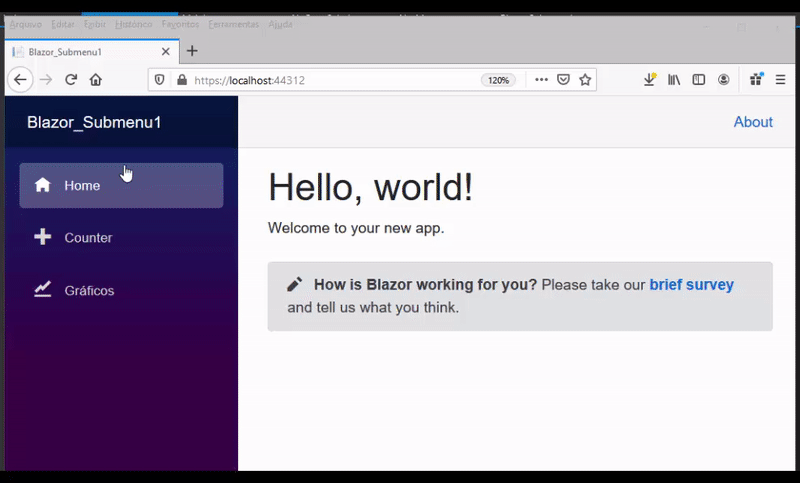Open the browser home page icon

coord(95,80)
